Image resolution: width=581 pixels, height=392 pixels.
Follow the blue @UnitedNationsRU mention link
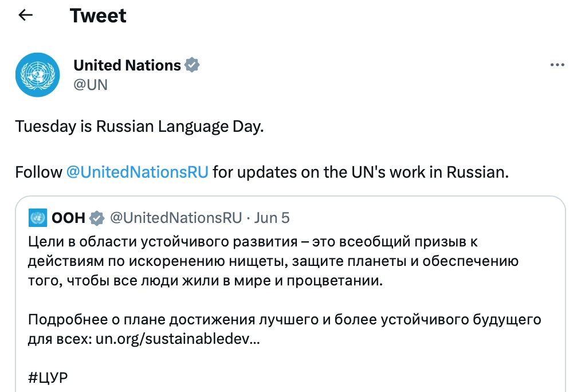[x=138, y=172]
